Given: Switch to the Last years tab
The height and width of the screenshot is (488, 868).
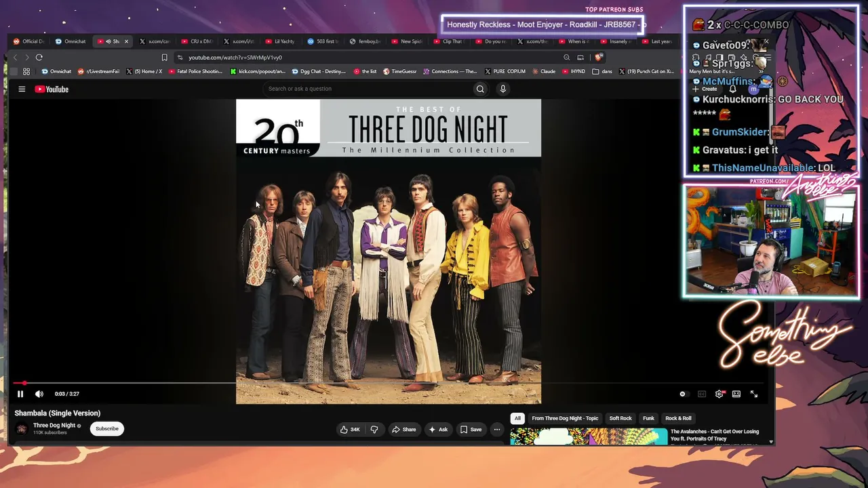Looking at the screenshot, I should (658, 41).
